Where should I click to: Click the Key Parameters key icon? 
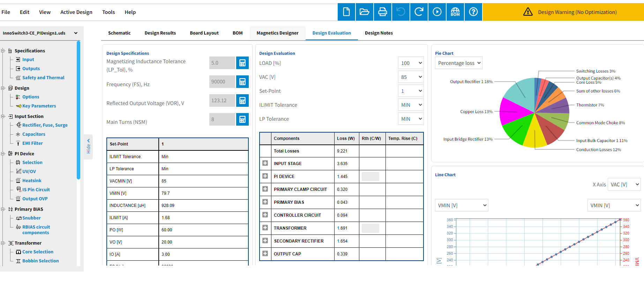(18, 106)
